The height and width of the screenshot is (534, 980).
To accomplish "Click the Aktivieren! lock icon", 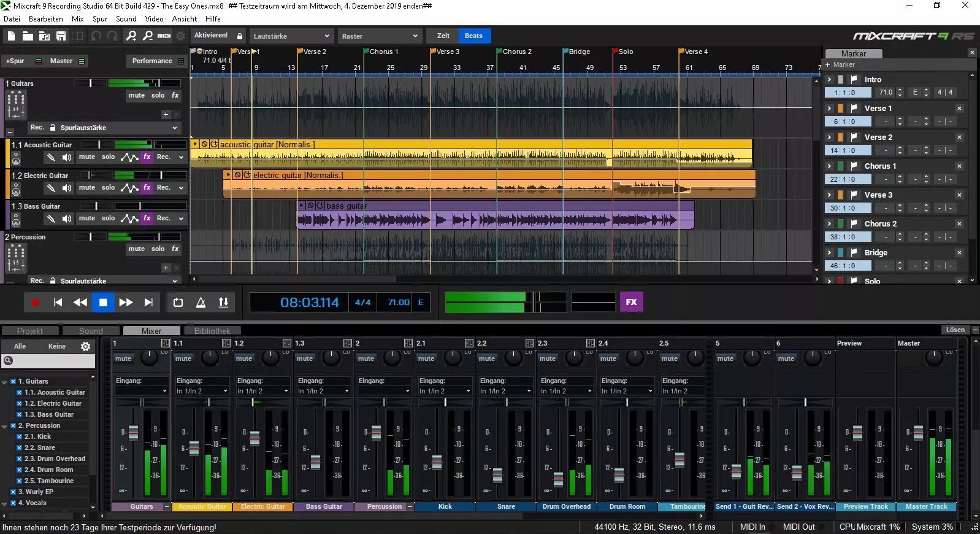I will (240, 36).
